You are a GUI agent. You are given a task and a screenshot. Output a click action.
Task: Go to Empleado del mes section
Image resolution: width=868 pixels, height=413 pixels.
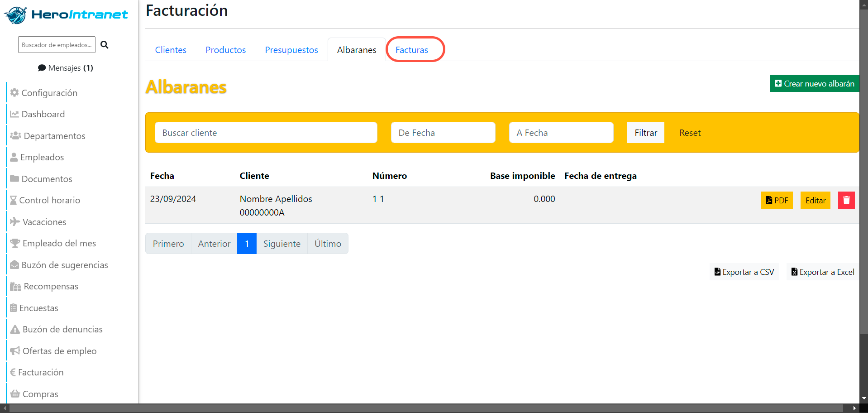click(53, 243)
